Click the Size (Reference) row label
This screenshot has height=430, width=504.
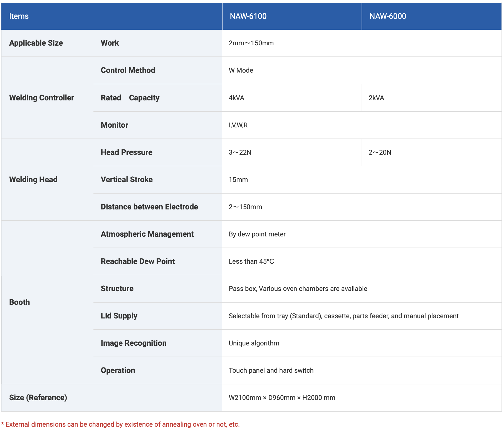pyautogui.click(x=38, y=398)
